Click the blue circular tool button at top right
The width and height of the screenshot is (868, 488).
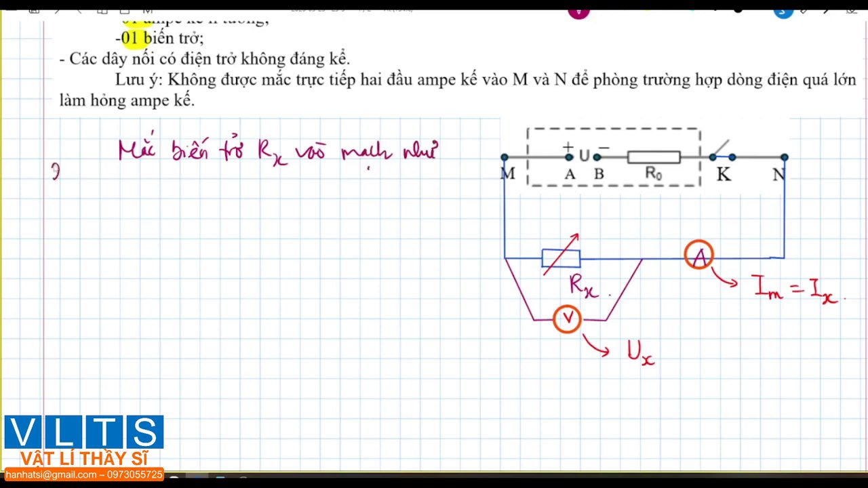pyautogui.click(x=783, y=12)
